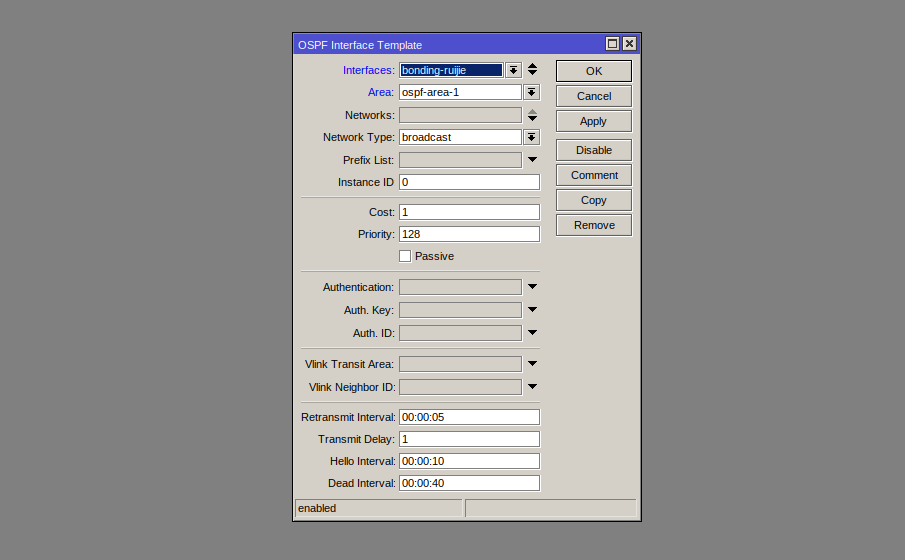Screen dimensions: 905x560
Task: Click the disabled Authentication field
Action: [461, 287]
